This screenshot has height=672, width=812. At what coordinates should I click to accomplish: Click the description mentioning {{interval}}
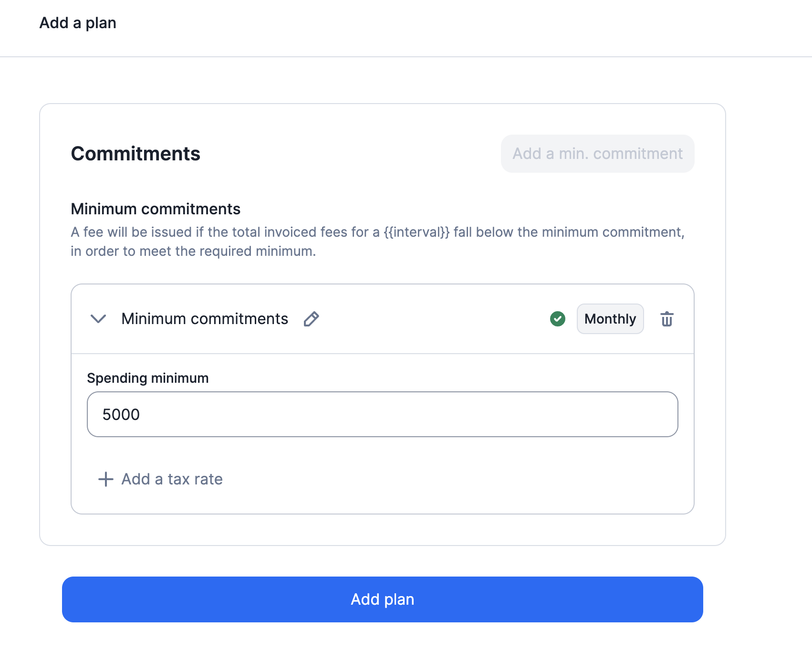click(378, 241)
